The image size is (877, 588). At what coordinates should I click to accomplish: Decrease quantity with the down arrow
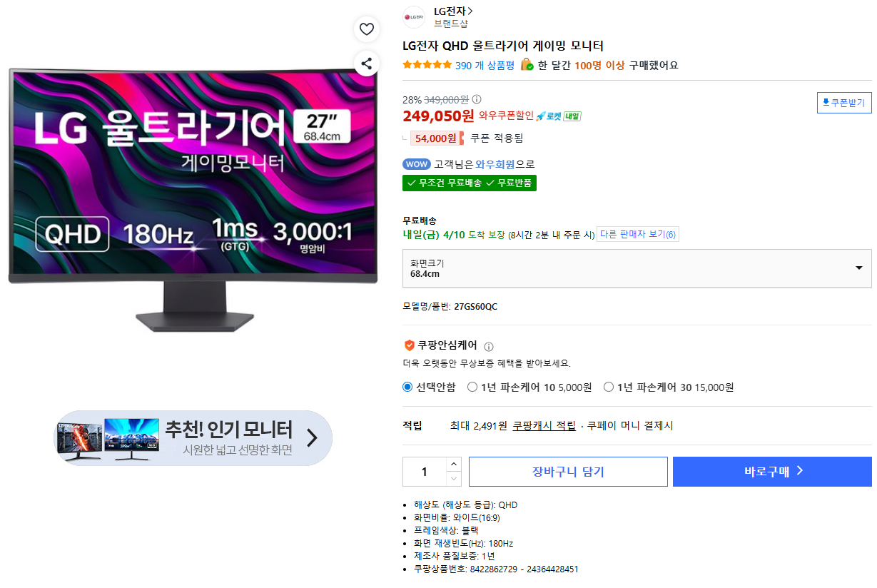454,479
